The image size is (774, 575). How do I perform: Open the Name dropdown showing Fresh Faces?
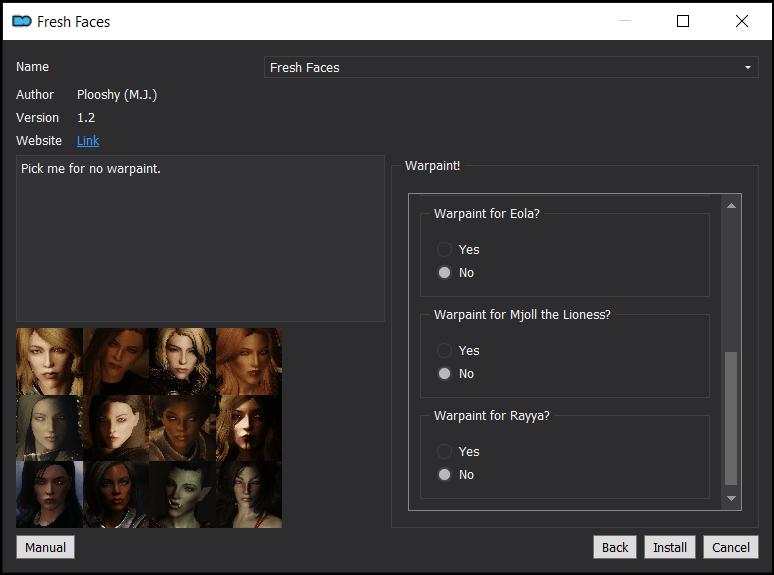(x=511, y=67)
